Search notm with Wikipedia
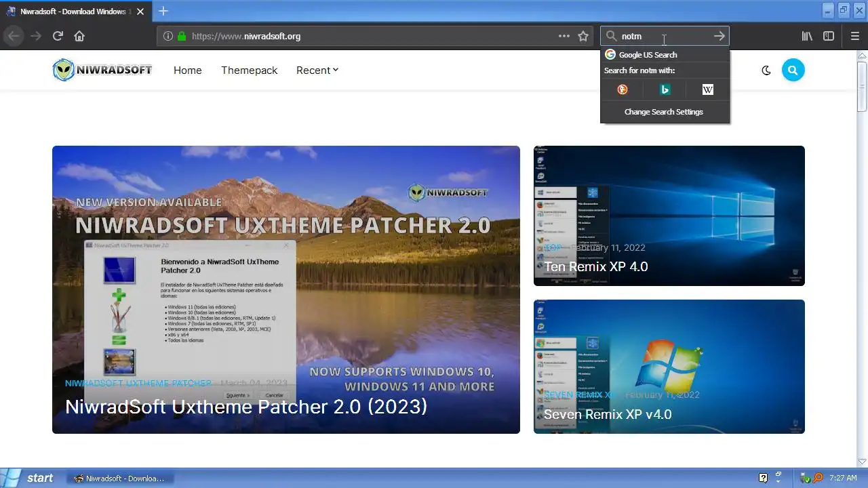Image resolution: width=868 pixels, height=488 pixels. (x=708, y=89)
